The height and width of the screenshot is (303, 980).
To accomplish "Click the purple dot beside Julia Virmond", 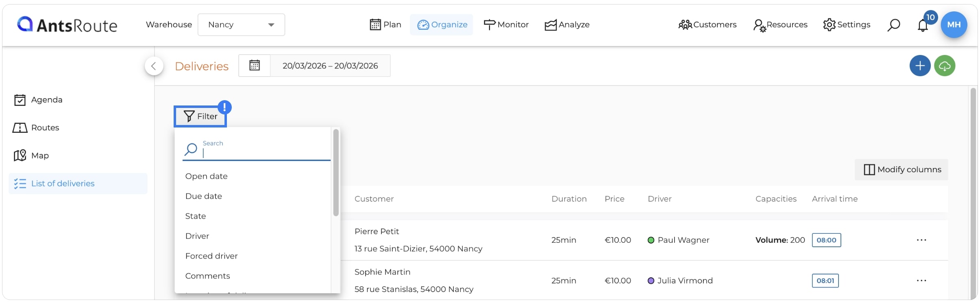I will [x=651, y=281].
